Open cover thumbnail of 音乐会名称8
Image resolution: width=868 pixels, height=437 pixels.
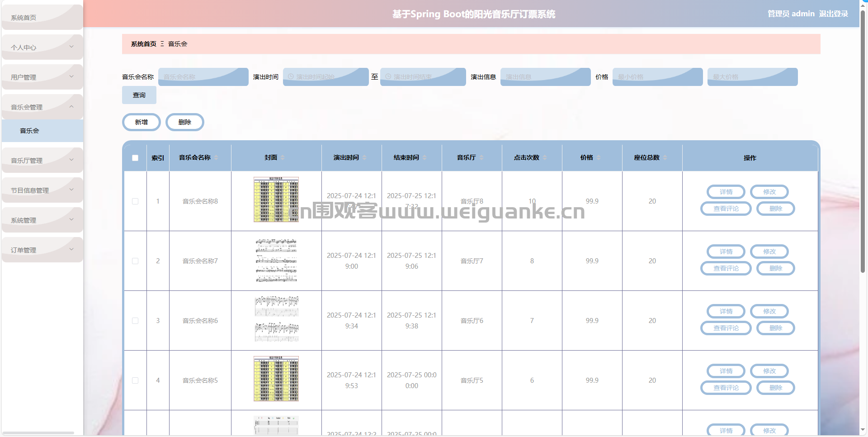coord(276,199)
